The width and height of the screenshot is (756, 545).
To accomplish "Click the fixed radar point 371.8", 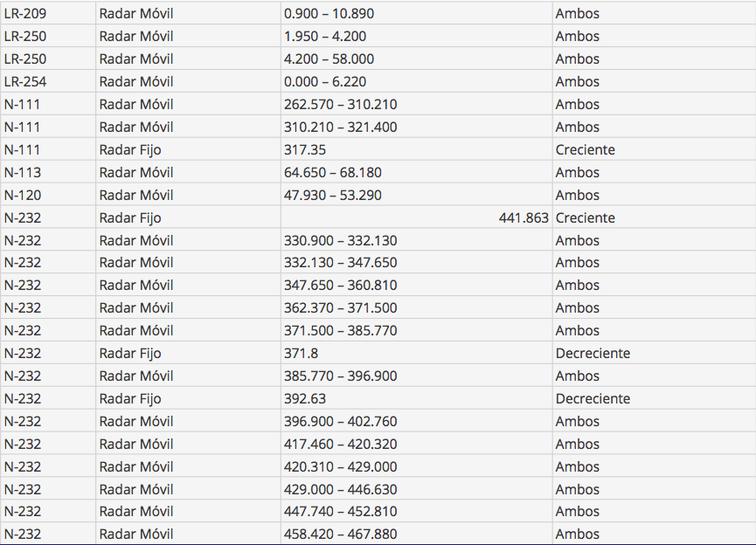I will [302, 354].
